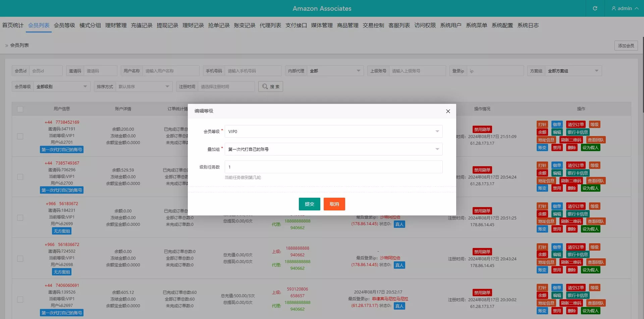Expand the 方案组 filter dropdown
The width and height of the screenshot is (644, 319).
[573, 71]
